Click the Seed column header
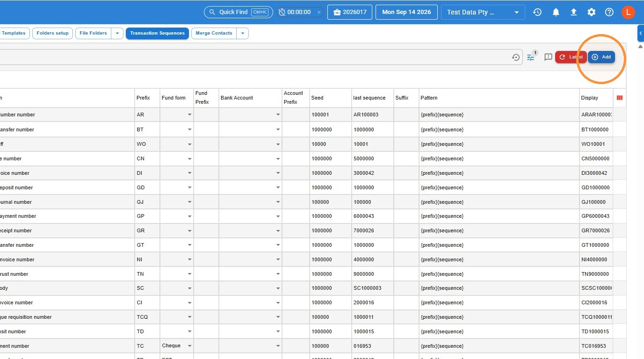Viewport: 644px width, 359px height. (331, 98)
